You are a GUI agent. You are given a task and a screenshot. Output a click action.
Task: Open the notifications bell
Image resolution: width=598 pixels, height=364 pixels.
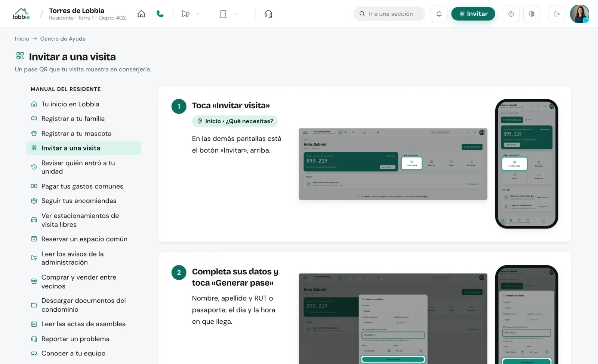click(x=439, y=14)
